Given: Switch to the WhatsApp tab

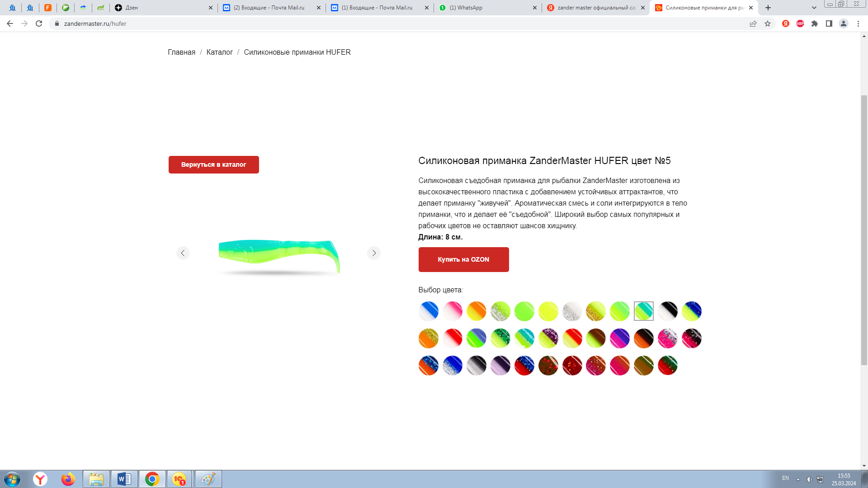Looking at the screenshot, I should pyautogui.click(x=484, y=8).
